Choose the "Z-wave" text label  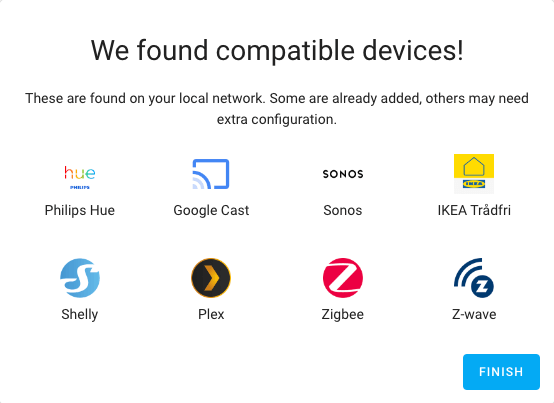pyautogui.click(x=474, y=314)
